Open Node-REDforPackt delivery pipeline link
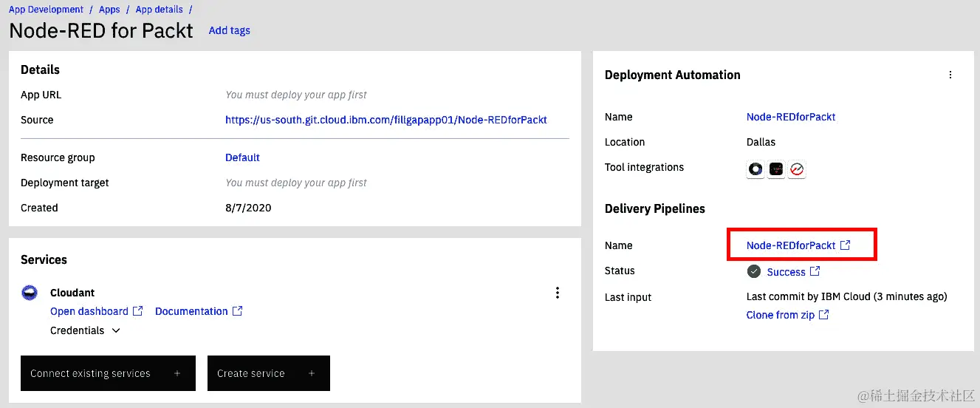Screen dimensions: 980x408 pyautogui.click(x=798, y=245)
